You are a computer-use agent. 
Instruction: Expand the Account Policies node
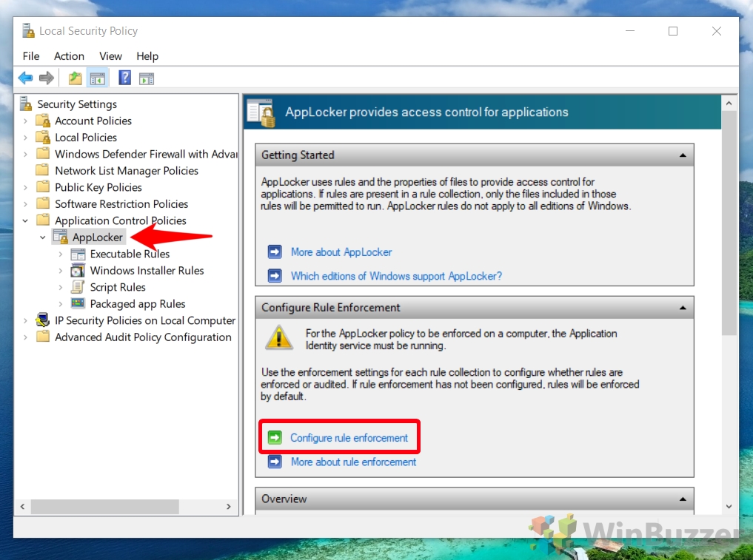[25, 121]
